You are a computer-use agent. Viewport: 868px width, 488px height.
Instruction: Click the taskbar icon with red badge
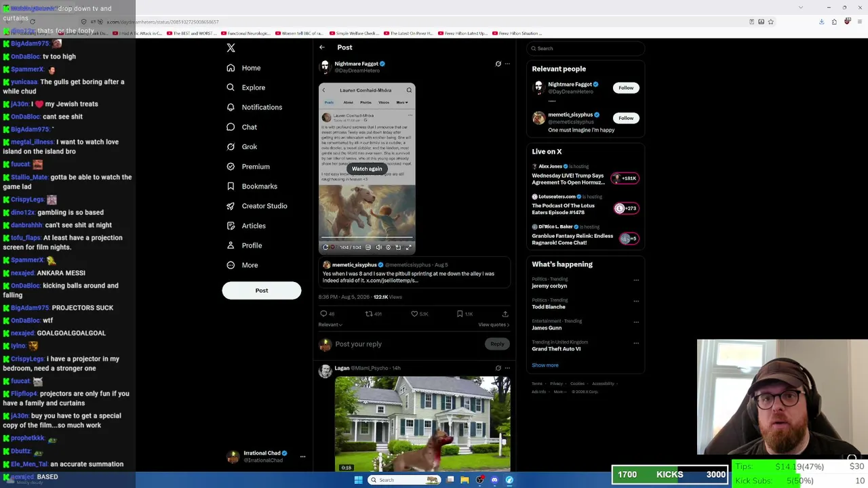(x=479, y=480)
